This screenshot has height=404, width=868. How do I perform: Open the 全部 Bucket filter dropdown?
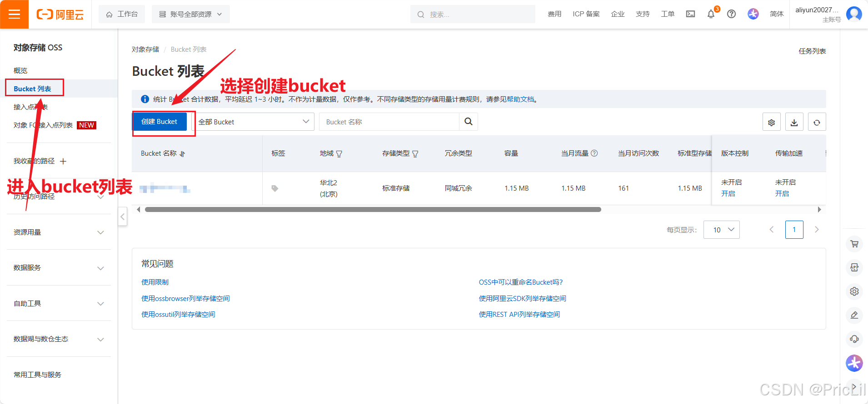pyautogui.click(x=254, y=122)
